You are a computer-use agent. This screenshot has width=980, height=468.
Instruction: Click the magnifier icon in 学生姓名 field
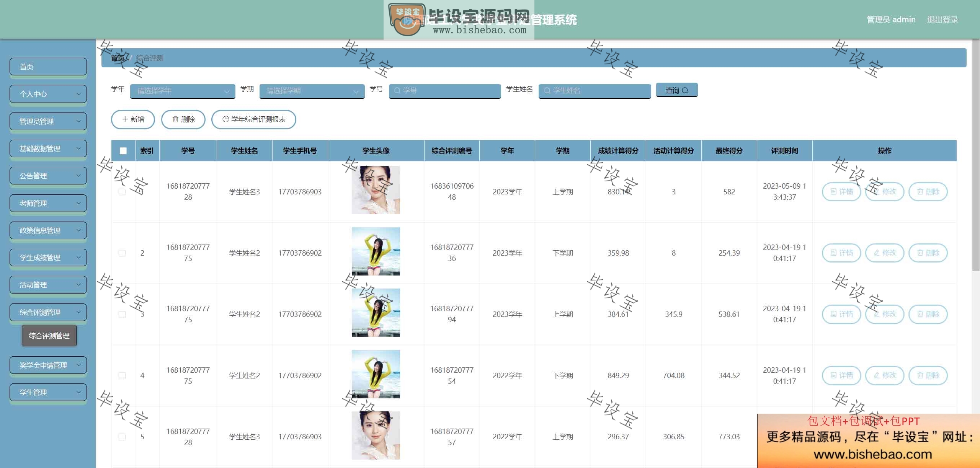click(x=547, y=91)
